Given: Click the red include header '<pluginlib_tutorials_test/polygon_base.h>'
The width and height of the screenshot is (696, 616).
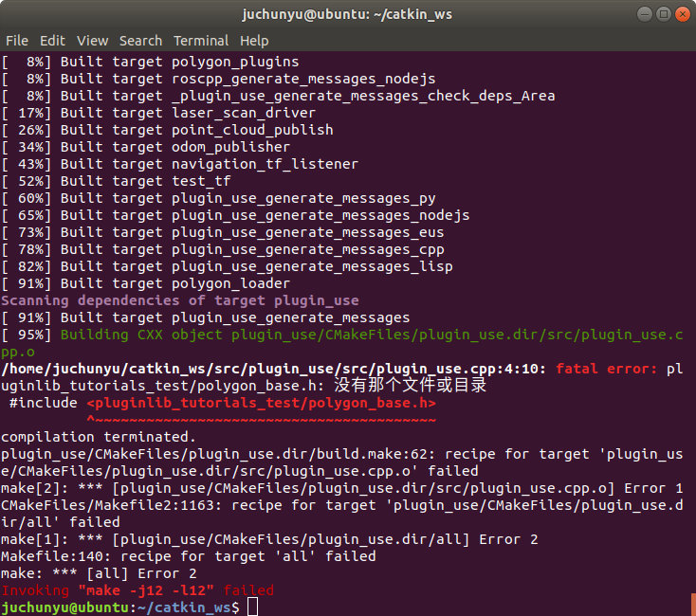Looking at the screenshot, I should pyautogui.click(x=261, y=403).
